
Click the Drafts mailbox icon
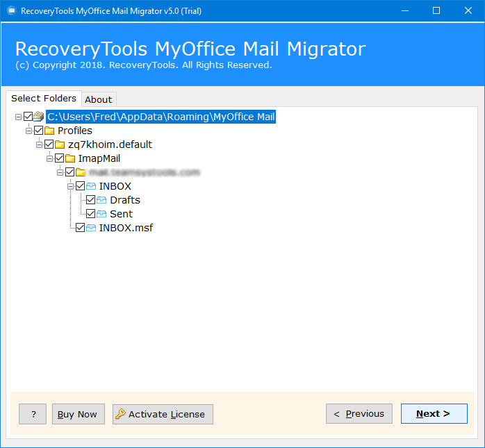101,200
